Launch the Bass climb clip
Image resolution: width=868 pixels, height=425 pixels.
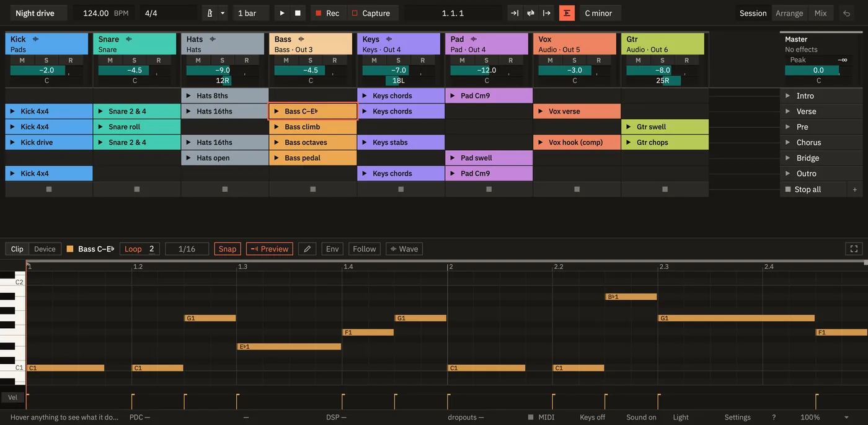277,127
